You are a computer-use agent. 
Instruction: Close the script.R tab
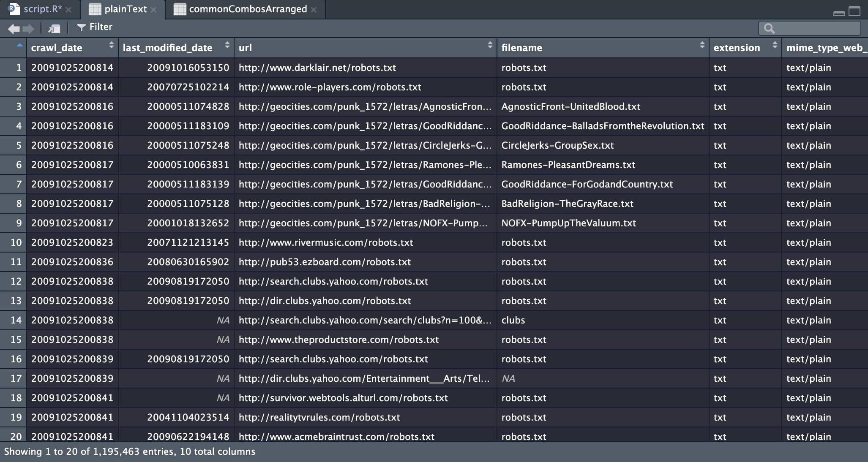pos(68,10)
